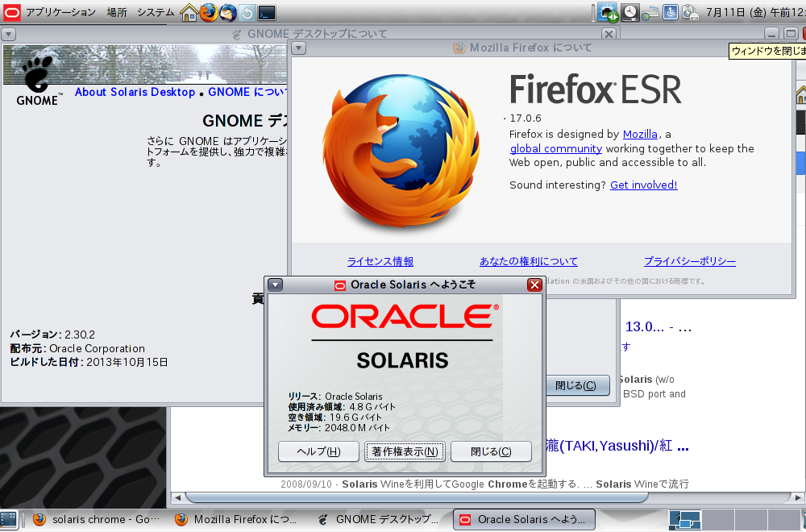Click the show desktop button
The image size is (806, 532).
[9, 520]
